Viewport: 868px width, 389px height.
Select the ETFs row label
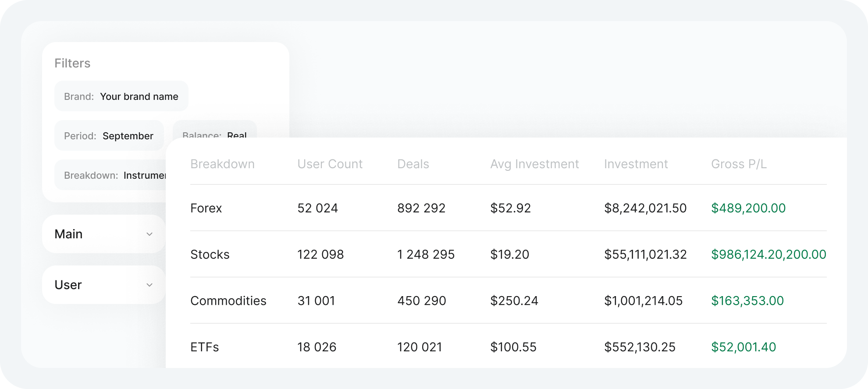click(205, 347)
